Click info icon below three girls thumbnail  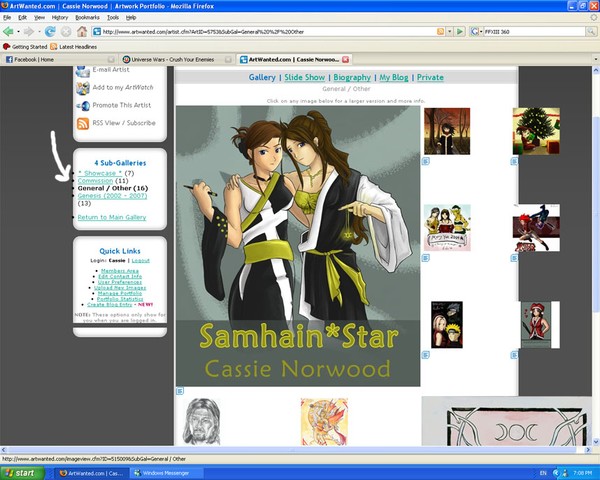(x=426, y=258)
